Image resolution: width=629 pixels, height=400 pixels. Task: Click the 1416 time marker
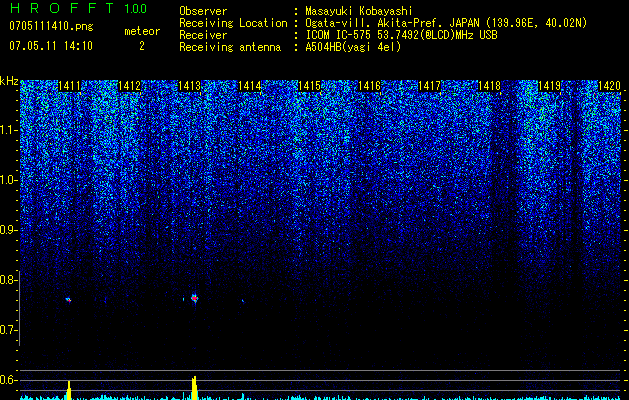pyautogui.click(x=369, y=86)
